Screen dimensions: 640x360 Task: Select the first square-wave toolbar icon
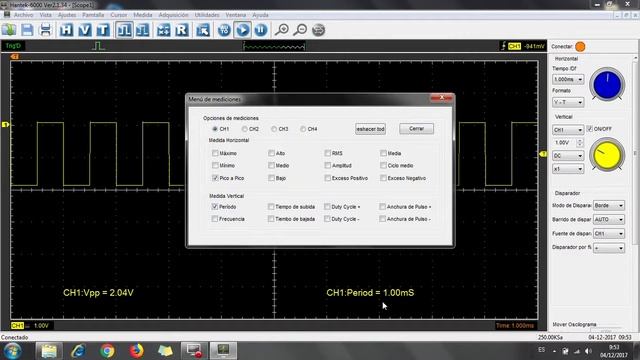tap(124, 30)
